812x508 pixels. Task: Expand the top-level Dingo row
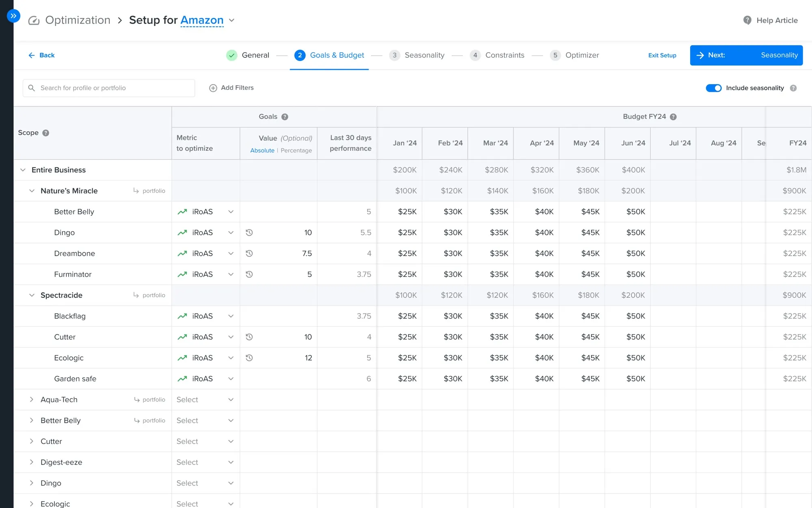tap(32, 483)
